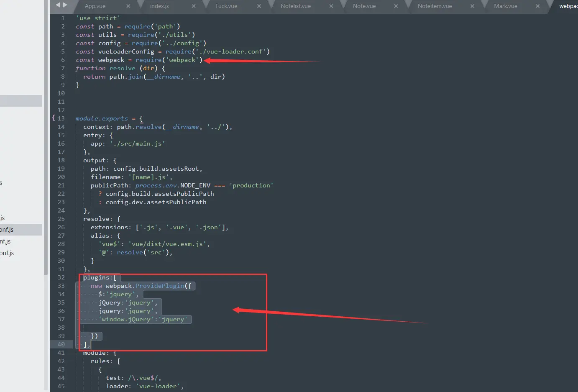Show the Mark.vue tab
This screenshot has width=578, height=392.
[x=506, y=6]
